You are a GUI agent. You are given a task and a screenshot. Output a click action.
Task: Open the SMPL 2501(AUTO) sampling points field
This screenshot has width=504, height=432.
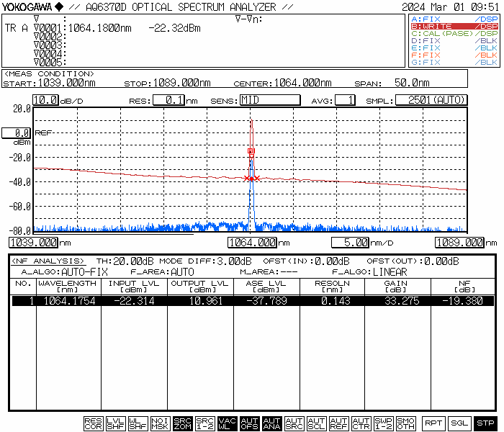point(431,100)
